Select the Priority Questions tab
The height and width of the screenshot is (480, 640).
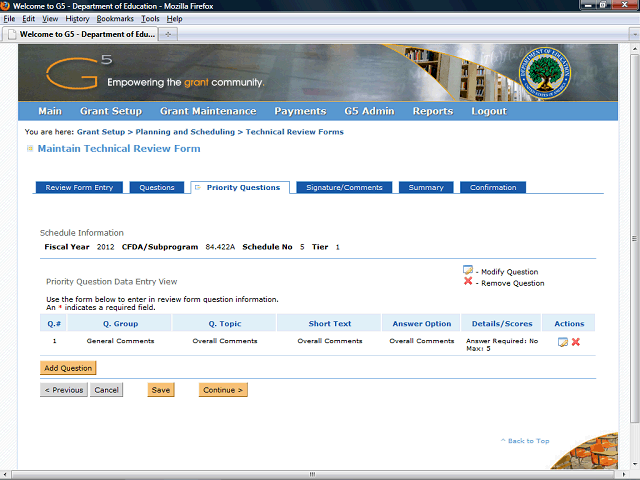pos(240,187)
